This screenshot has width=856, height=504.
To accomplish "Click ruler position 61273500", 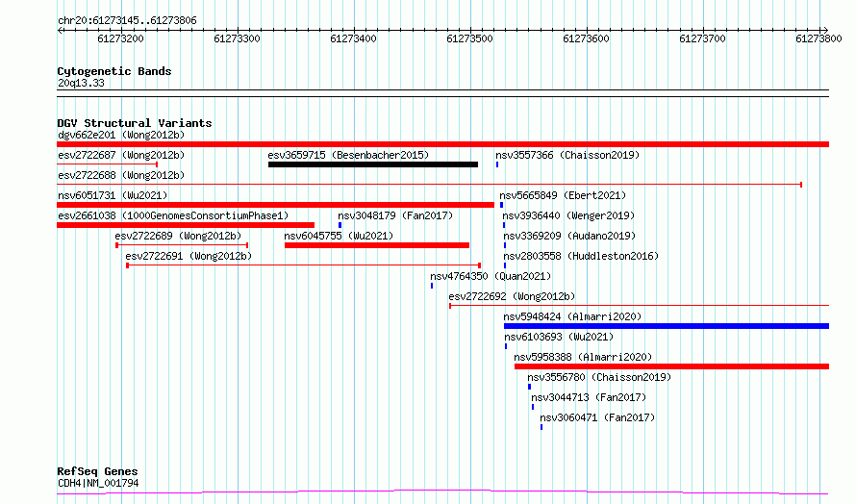I will [x=469, y=38].
